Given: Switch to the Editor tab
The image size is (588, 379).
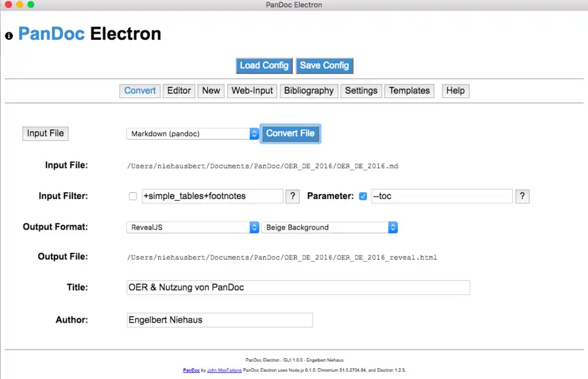Looking at the screenshot, I should 178,91.
